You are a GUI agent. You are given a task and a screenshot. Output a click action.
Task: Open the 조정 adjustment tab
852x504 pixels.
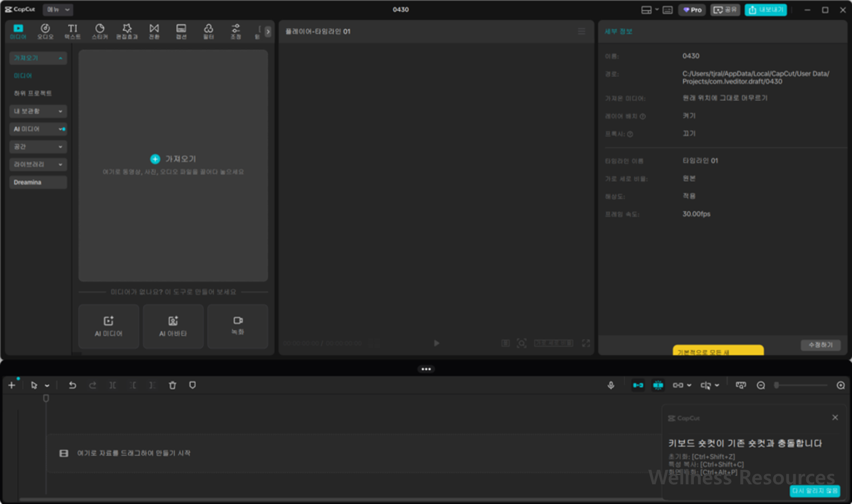(235, 31)
